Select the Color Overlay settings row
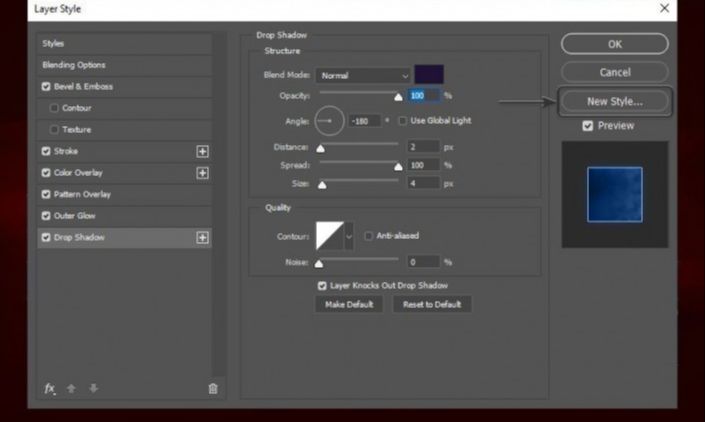705x422 pixels. click(x=124, y=173)
